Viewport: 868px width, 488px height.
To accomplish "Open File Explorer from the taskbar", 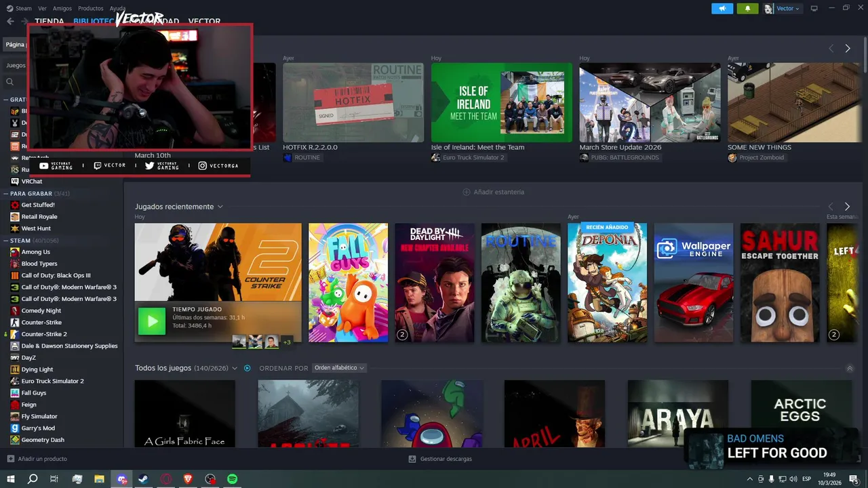I will (99, 479).
